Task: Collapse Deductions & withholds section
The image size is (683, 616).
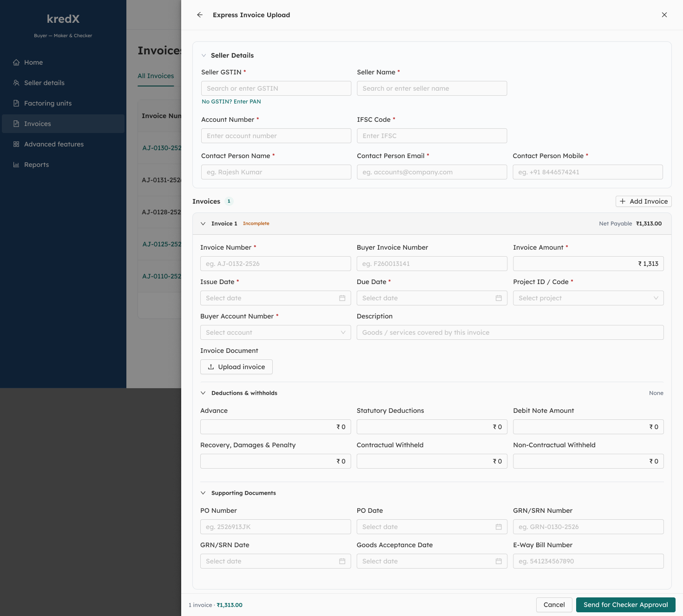Action: click(x=203, y=393)
